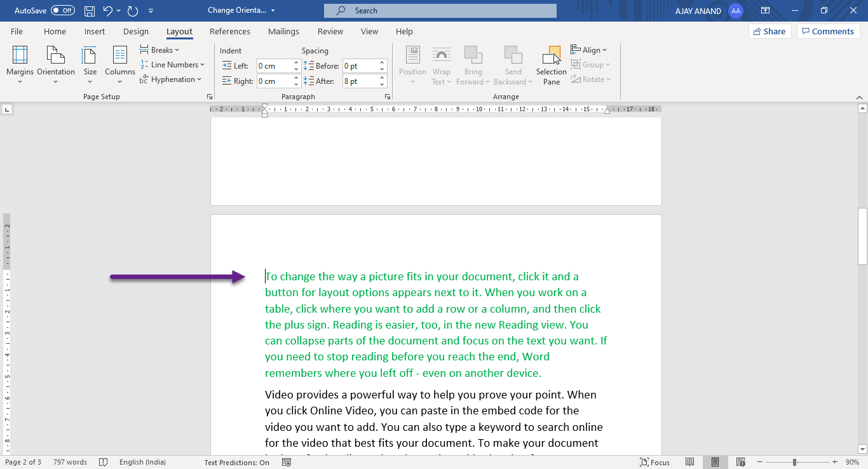Click the Share button

(770, 31)
